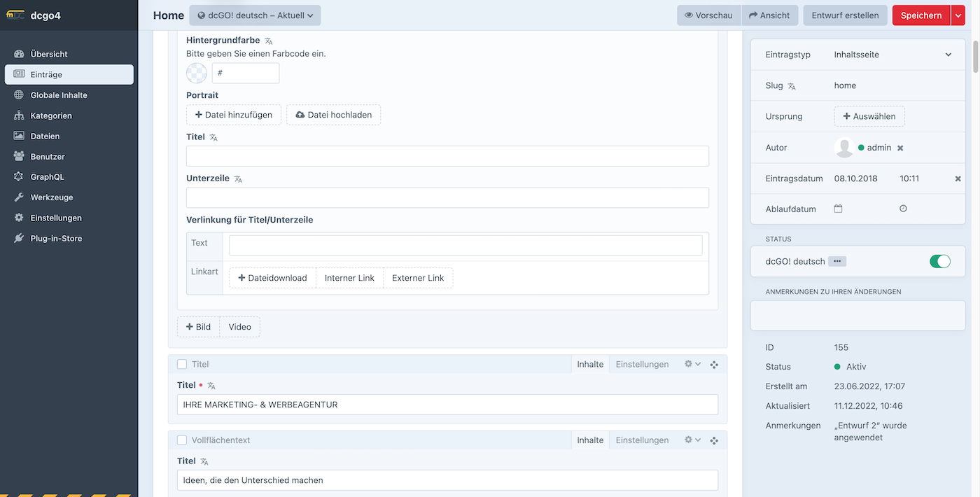Viewport: 980px width, 497px height.
Task: Focus the empty Titel field in Portrait block
Action: (x=447, y=156)
